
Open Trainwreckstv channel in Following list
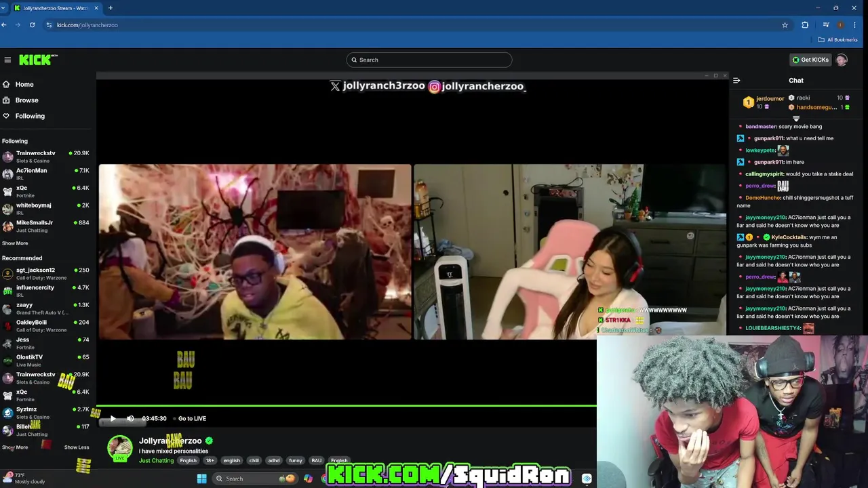pos(46,157)
